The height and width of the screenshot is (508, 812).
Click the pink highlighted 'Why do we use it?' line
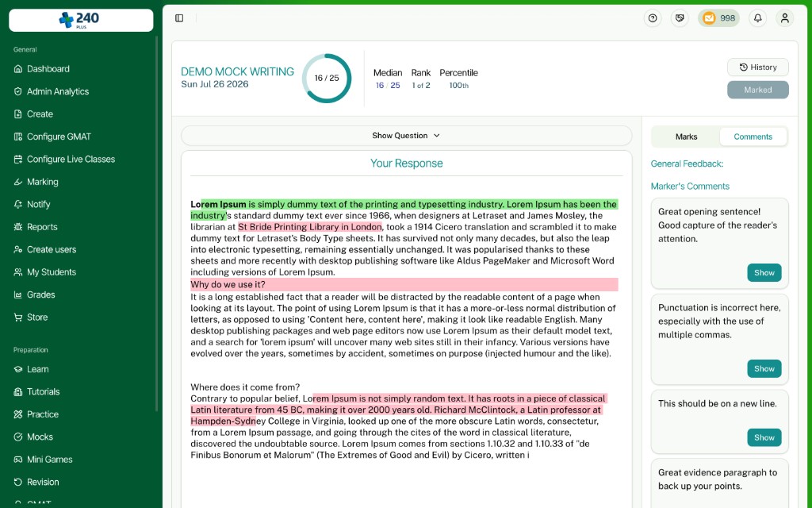[404, 285]
